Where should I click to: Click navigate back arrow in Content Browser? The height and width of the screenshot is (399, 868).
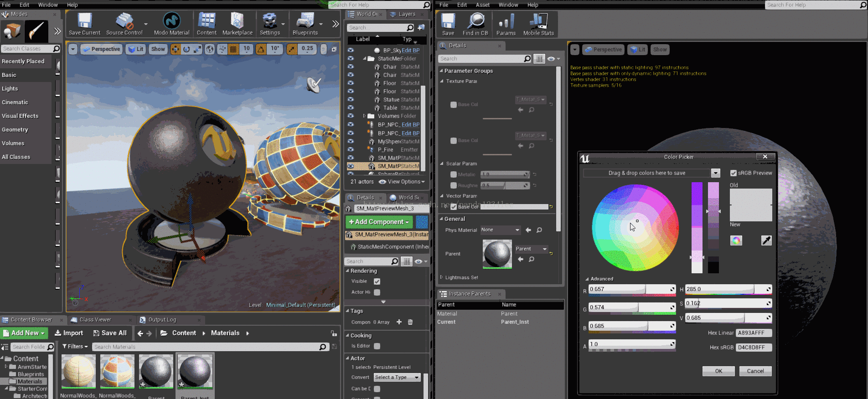(140, 333)
